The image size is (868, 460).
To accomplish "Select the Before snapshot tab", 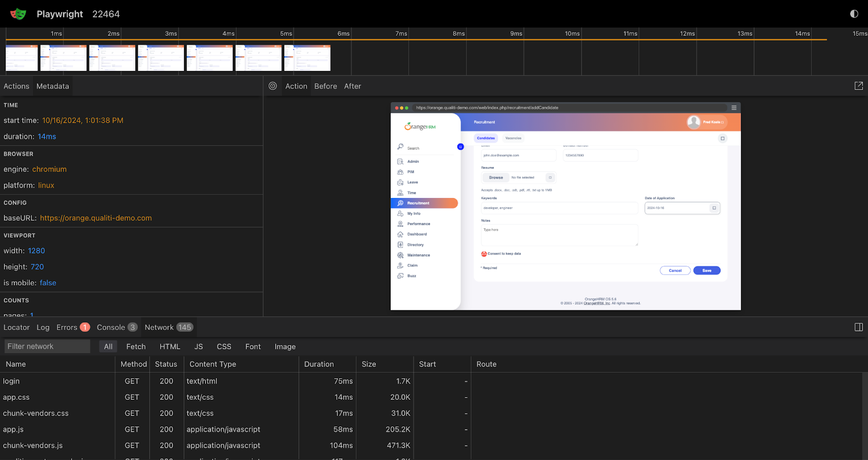I will 325,86.
